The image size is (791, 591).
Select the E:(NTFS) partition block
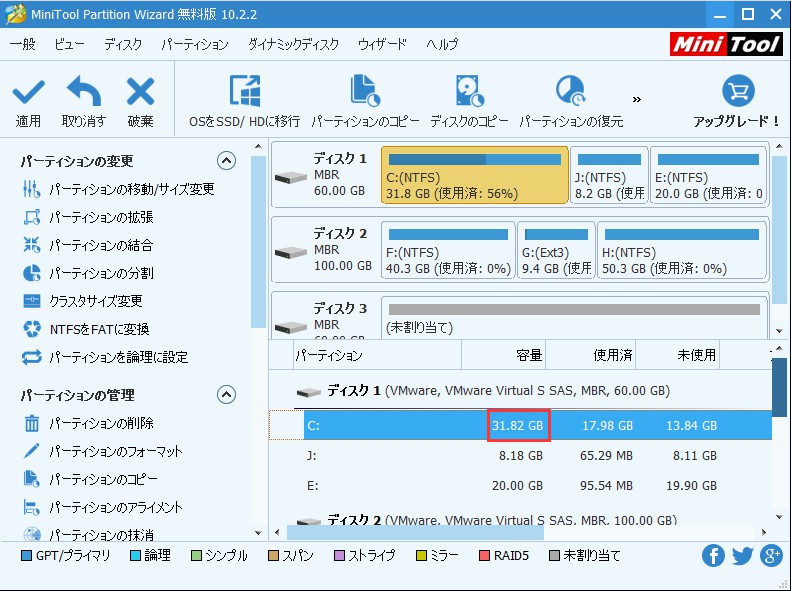708,175
